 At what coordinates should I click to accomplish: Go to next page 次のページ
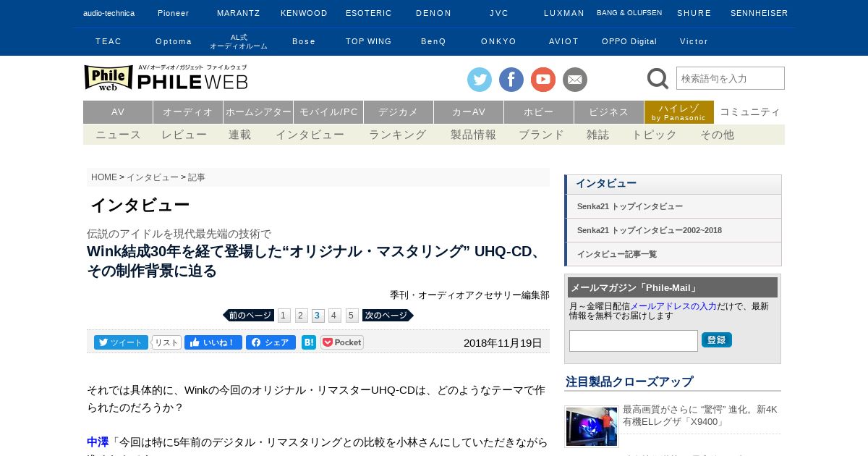388,316
